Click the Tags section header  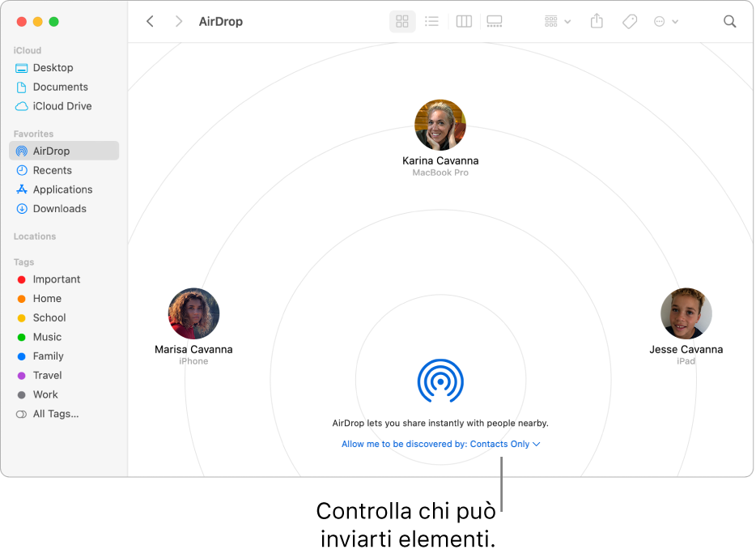tap(23, 262)
